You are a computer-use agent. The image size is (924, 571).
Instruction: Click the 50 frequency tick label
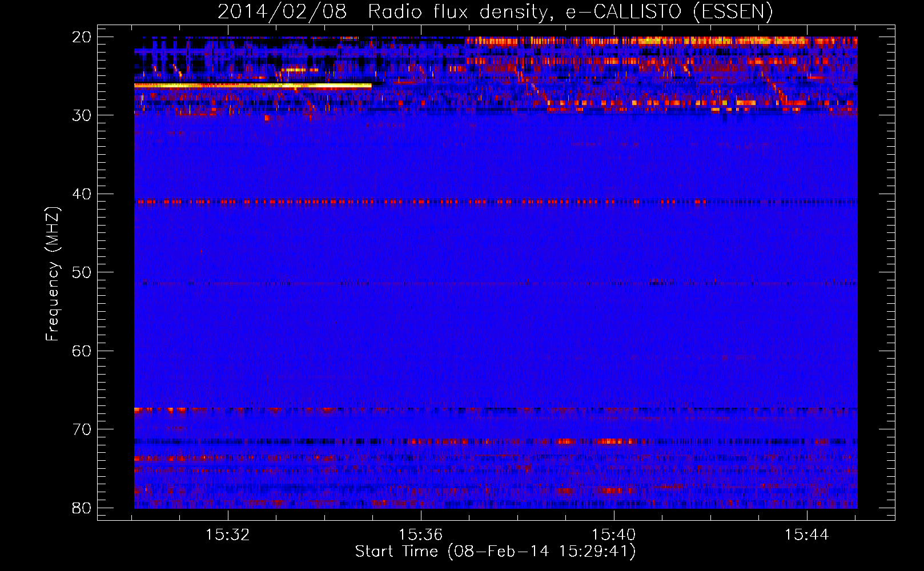82,272
